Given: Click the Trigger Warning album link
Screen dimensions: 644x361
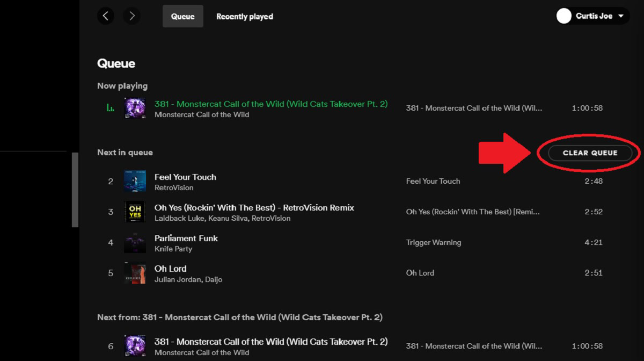Looking at the screenshot, I should point(434,242).
